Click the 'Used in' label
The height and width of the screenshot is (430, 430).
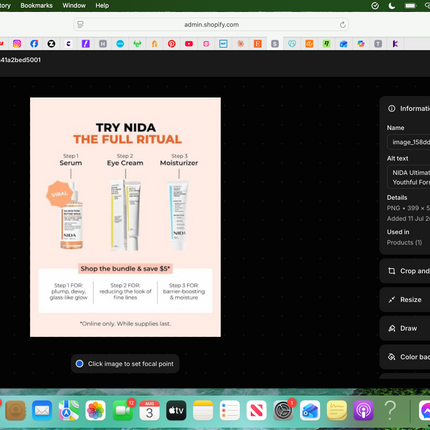point(398,232)
